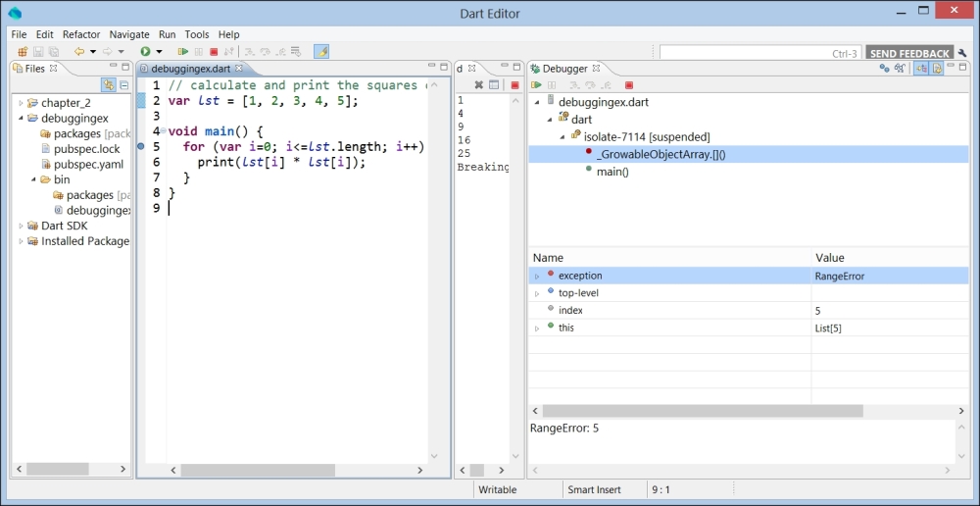Expand the exception variable row

[537, 276]
